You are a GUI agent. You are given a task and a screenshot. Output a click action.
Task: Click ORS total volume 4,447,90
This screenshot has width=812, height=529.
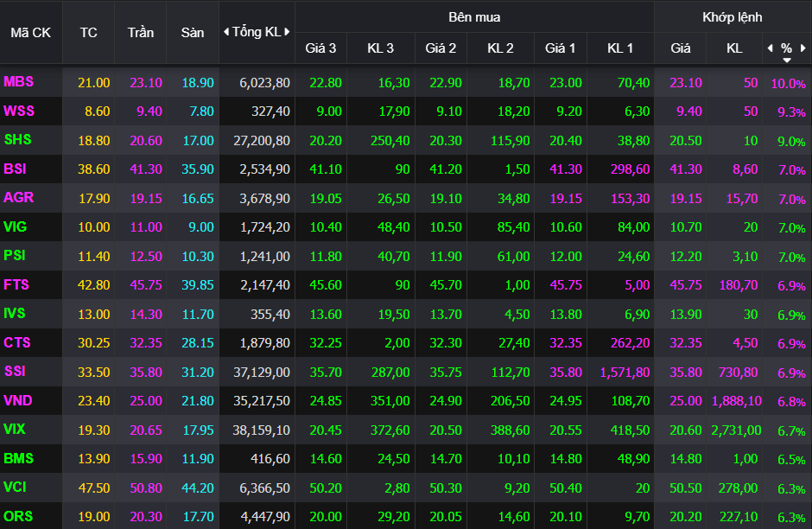pyautogui.click(x=266, y=517)
